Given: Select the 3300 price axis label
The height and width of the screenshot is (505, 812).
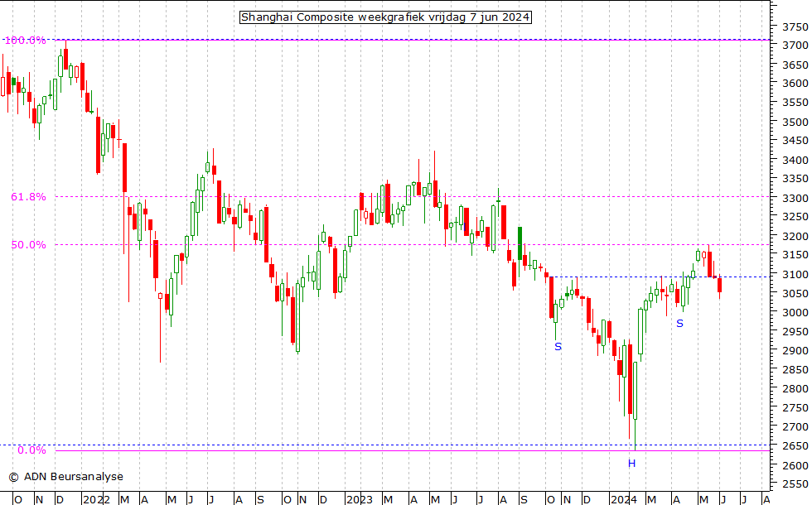Looking at the screenshot, I should point(796,198).
